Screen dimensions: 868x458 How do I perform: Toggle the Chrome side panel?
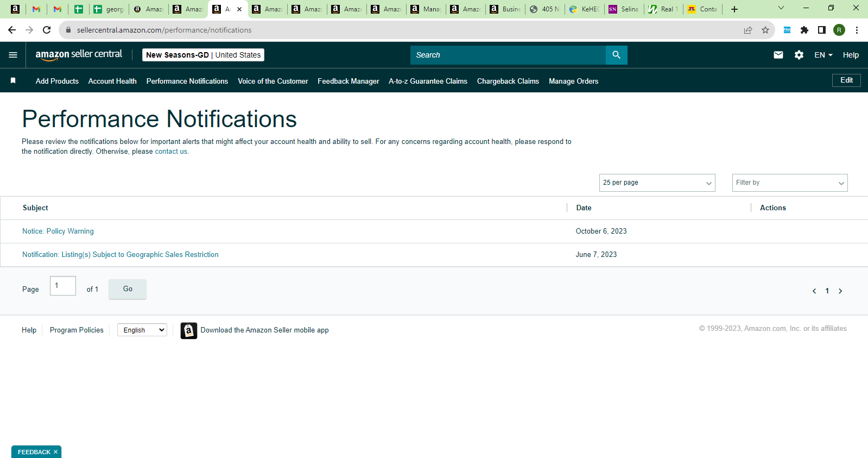coord(822,30)
